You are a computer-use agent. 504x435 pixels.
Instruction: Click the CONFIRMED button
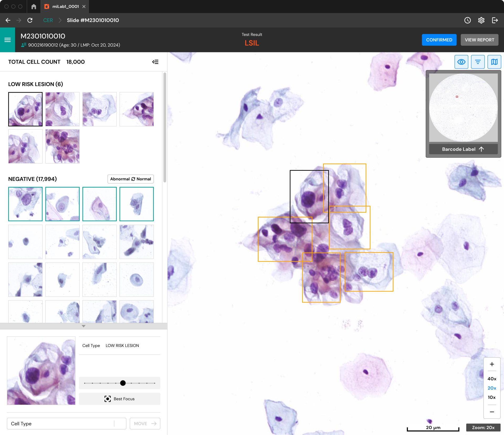click(x=439, y=40)
